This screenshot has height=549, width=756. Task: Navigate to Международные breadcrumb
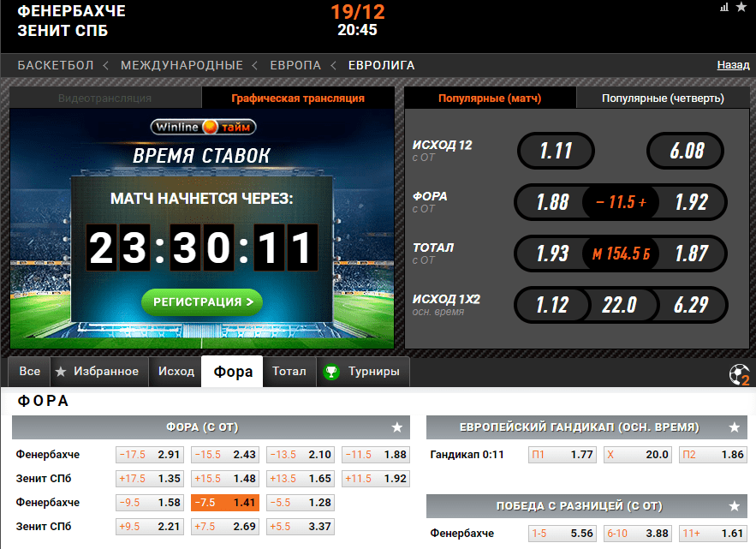point(182,65)
